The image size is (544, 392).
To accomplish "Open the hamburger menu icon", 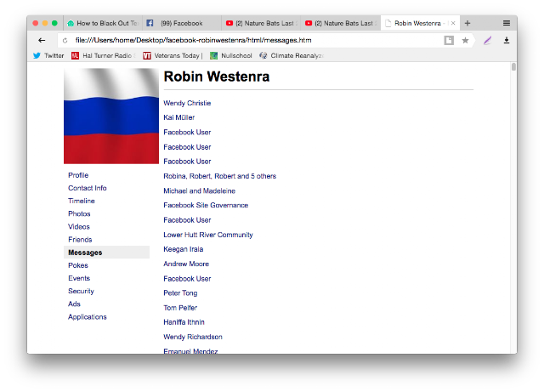I will point(507,23).
